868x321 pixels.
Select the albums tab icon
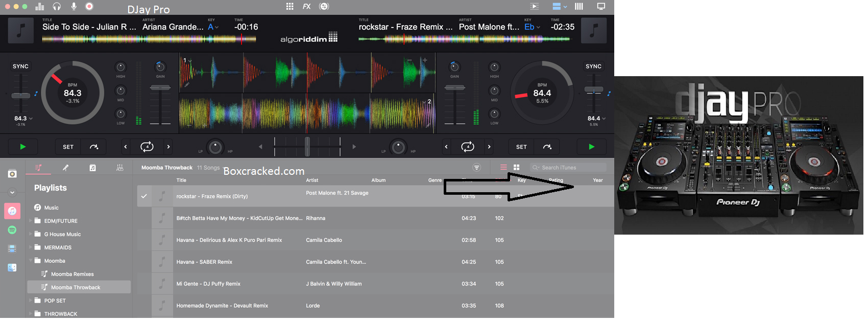[92, 168]
